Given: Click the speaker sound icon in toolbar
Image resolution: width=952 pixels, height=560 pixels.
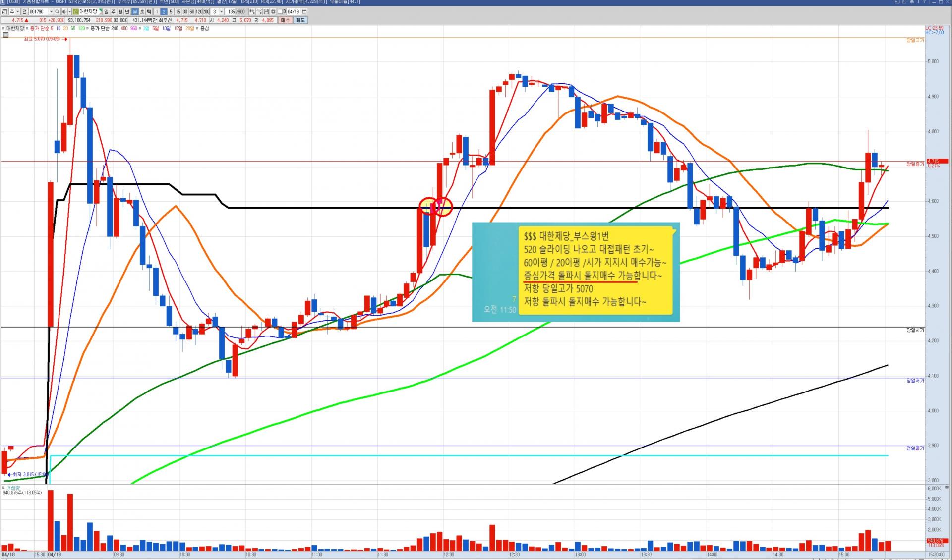Looking at the screenshot, I should pos(64,11).
